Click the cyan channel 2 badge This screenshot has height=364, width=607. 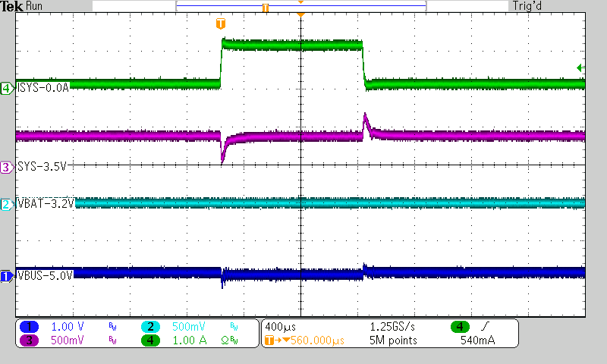(150, 326)
